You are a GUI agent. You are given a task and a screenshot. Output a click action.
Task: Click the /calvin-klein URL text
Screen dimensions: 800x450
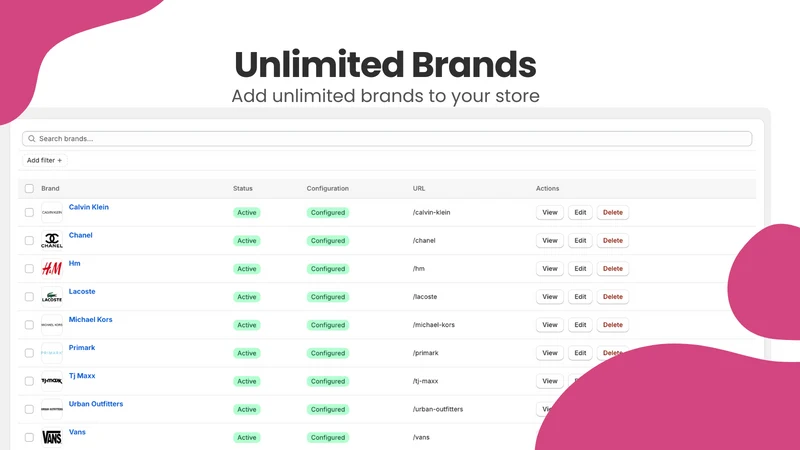pos(432,212)
